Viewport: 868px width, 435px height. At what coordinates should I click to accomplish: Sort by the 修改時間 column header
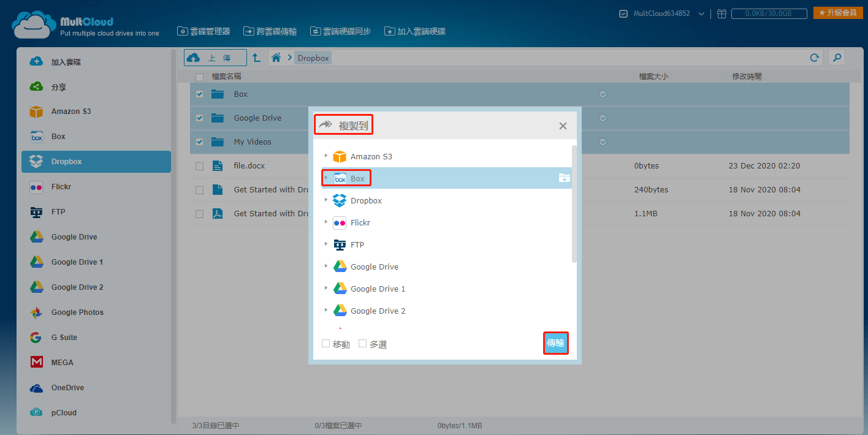coord(747,77)
